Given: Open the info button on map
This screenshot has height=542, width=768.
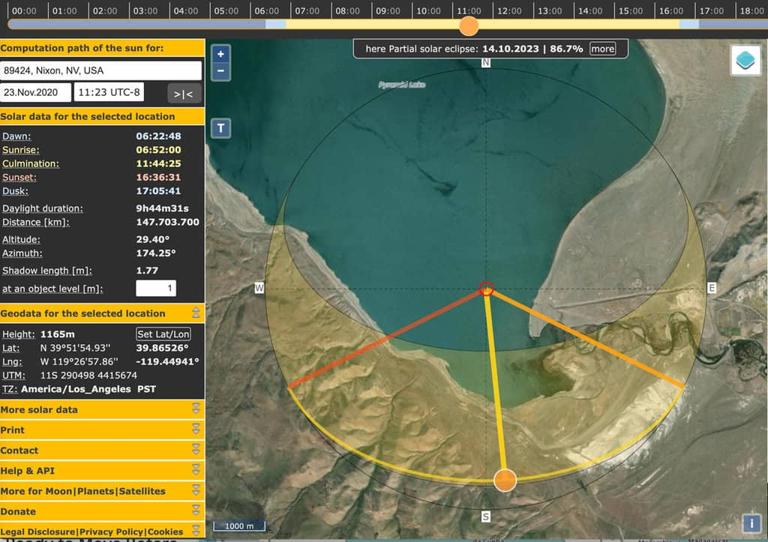Looking at the screenshot, I should click(x=751, y=523).
